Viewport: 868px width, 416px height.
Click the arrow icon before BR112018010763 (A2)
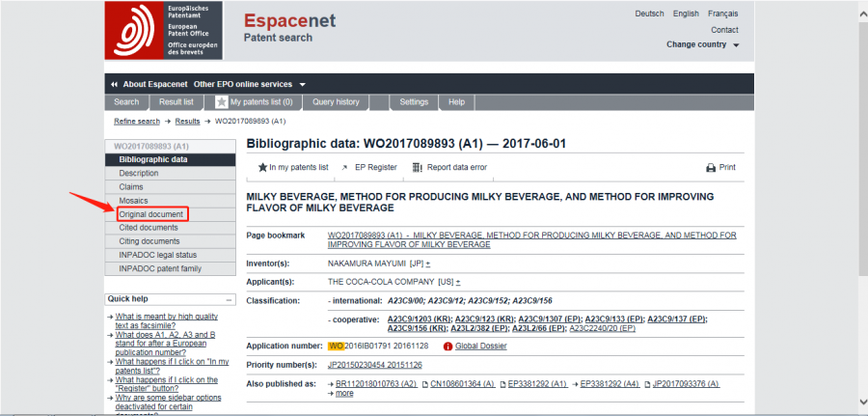coord(331,384)
